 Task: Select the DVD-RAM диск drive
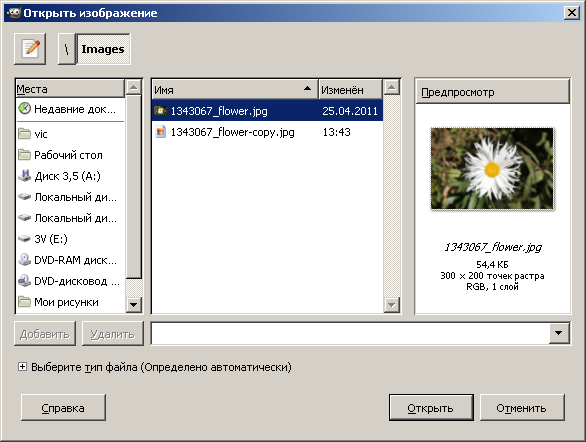click(70, 260)
